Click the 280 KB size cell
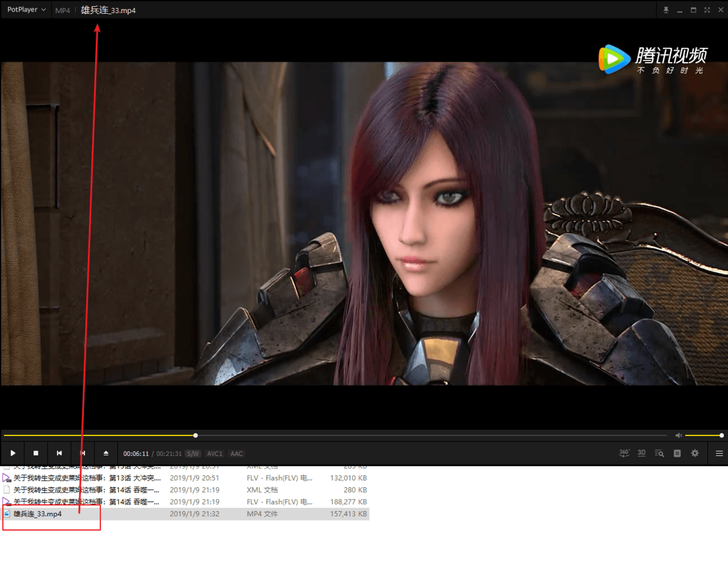 click(x=355, y=490)
